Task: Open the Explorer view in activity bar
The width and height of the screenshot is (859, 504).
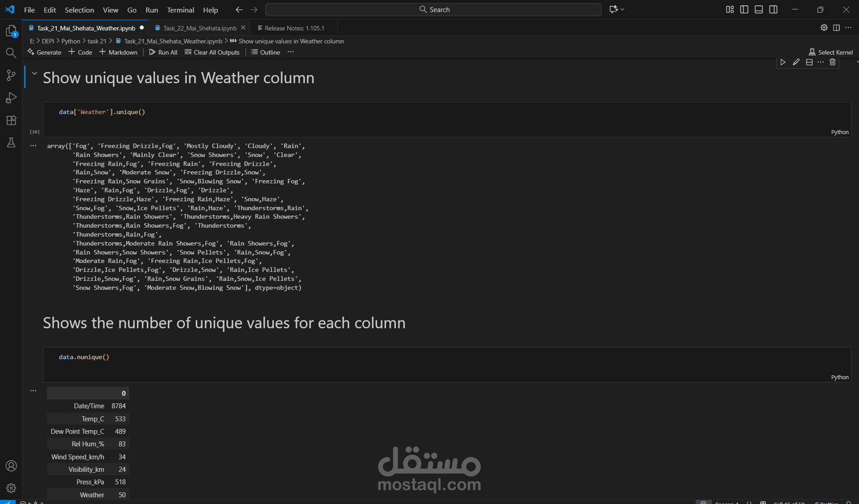Action: [11, 31]
